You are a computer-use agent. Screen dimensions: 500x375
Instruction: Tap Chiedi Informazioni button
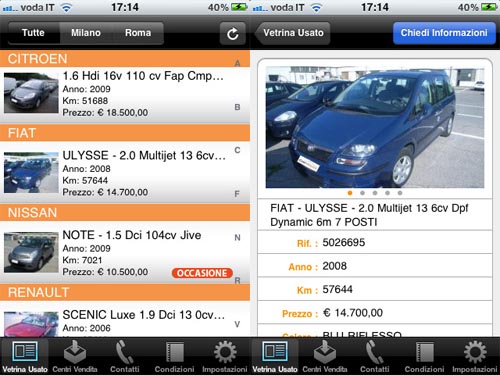(444, 33)
